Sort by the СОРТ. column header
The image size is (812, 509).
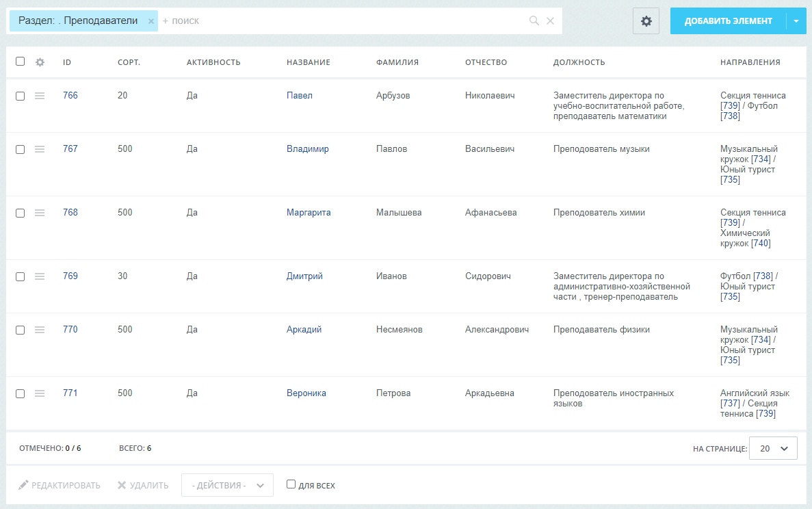[129, 62]
